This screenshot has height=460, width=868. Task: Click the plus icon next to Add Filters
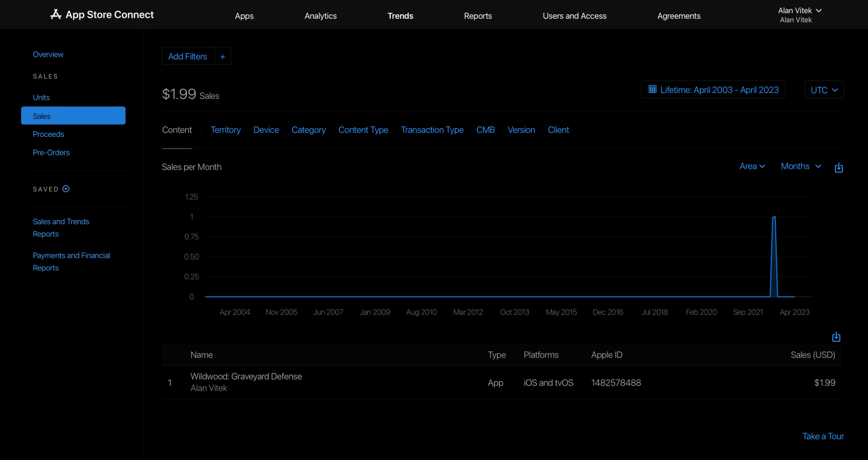coord(223,56)
